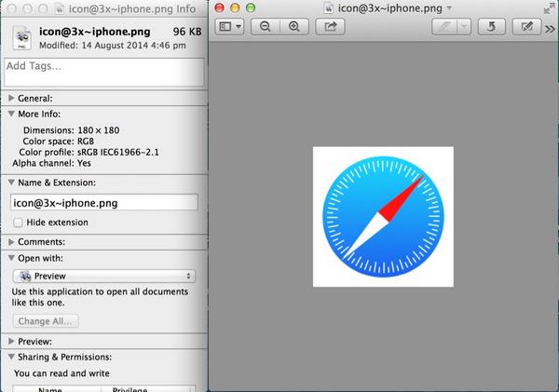Zoom the Preview window with green button

pos(251,7)
